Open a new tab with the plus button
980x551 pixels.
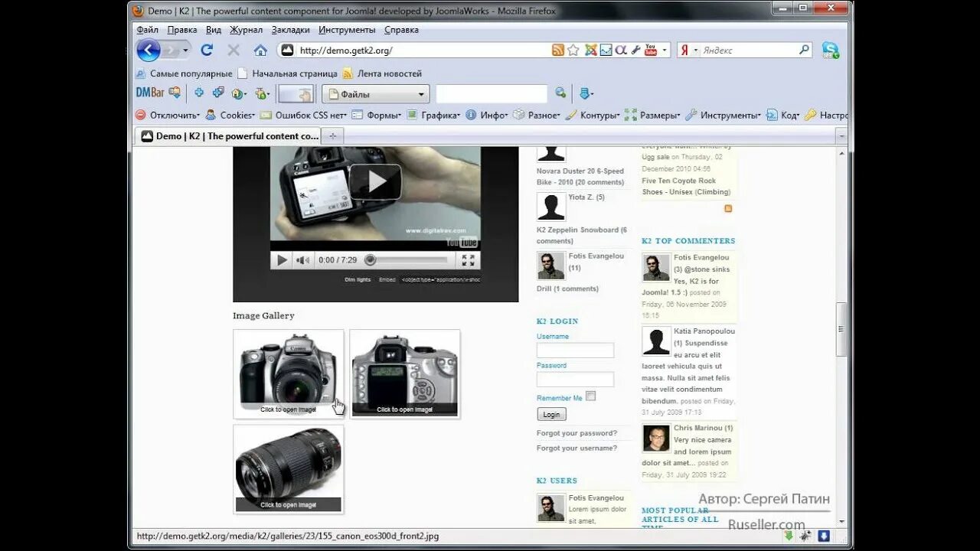click(332, 136)
